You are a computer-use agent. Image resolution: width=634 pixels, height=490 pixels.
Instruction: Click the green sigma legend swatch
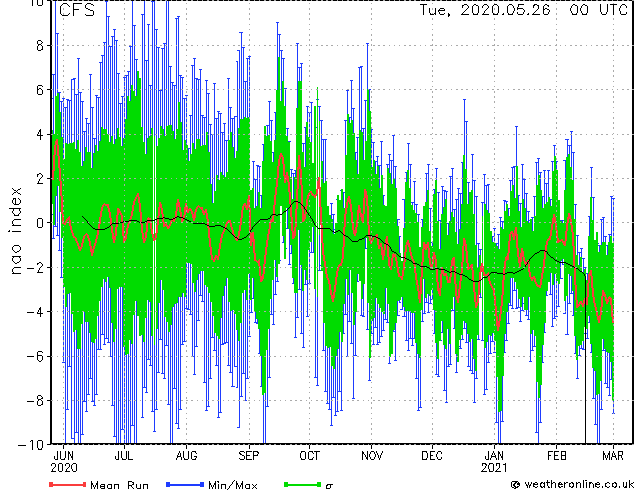[x=302, y=484]
